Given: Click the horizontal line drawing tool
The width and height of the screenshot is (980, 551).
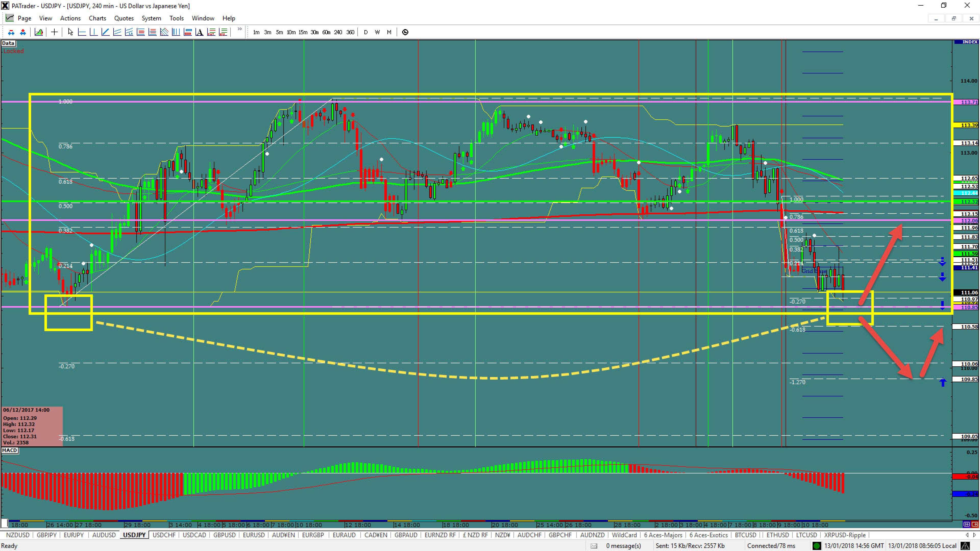Looking at the screenshot, I should [82, 32].
